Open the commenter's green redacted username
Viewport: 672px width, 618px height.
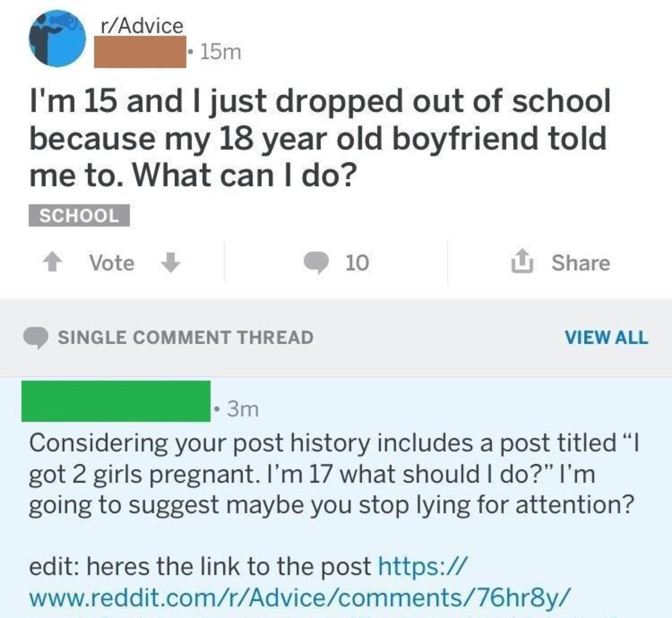click(116, 401)
